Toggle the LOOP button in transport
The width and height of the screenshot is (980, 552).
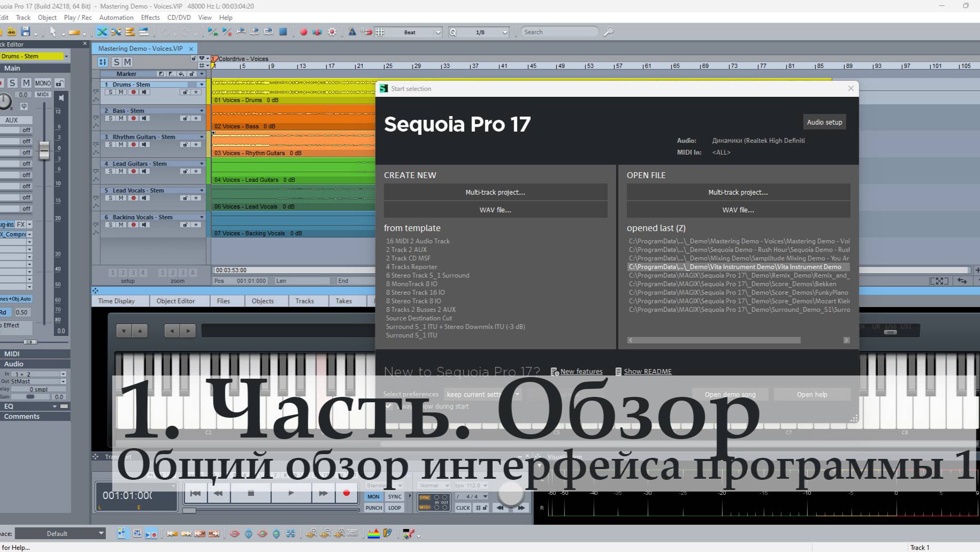click(395, 508)
